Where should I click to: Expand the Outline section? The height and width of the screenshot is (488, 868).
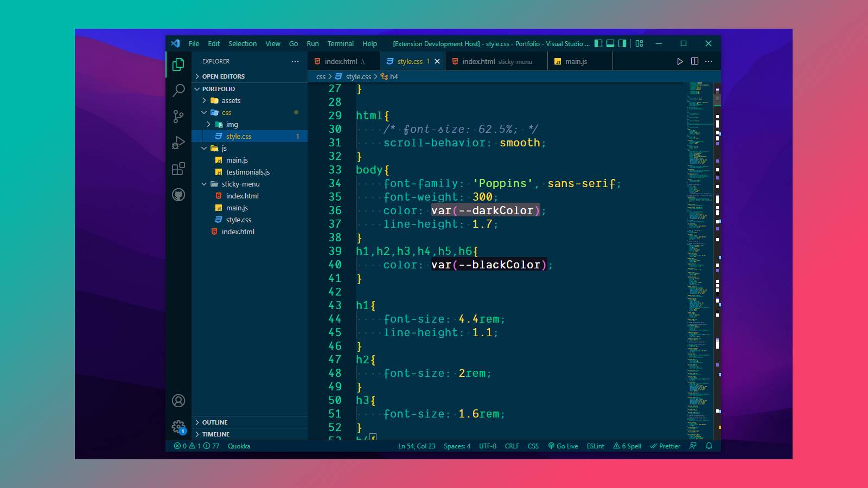250,422
